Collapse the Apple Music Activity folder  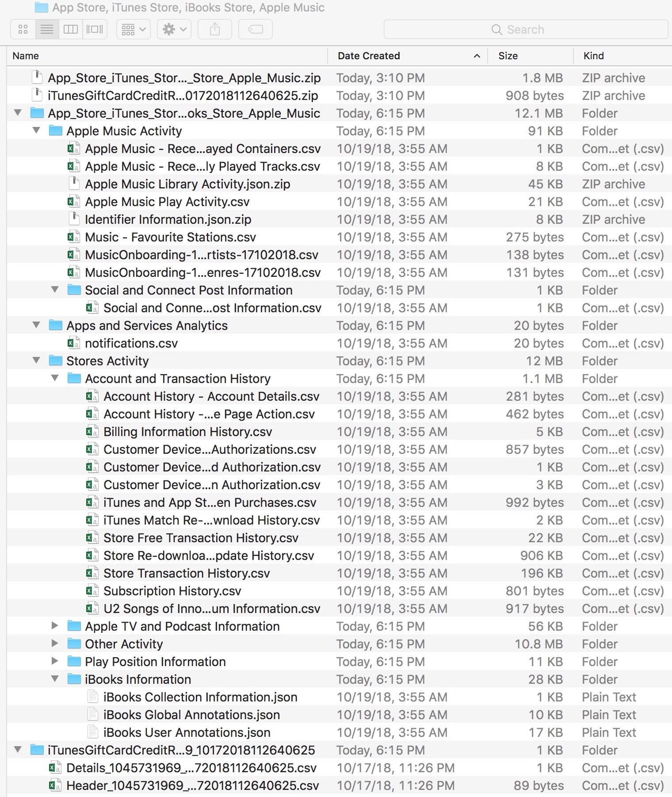point(37,130)
